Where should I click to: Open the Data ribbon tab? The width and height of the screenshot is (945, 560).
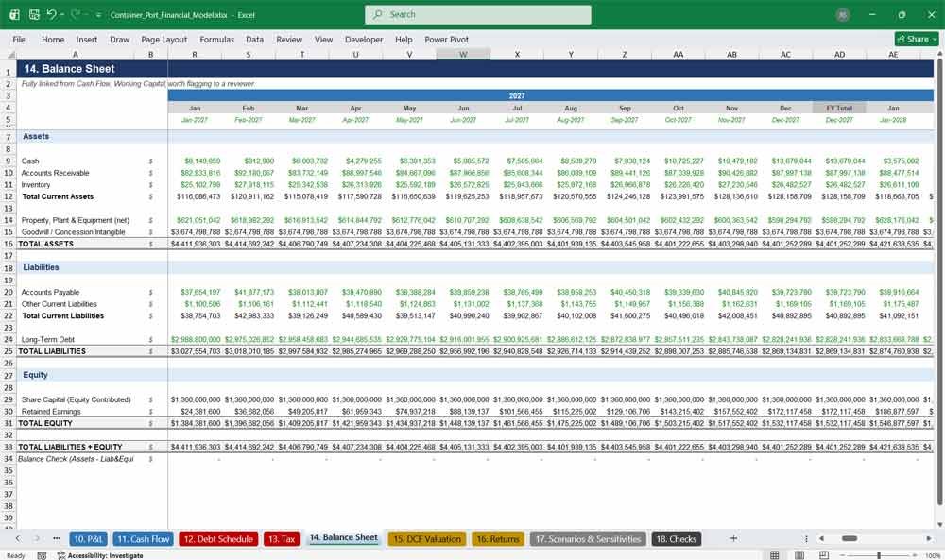(254, 39)
